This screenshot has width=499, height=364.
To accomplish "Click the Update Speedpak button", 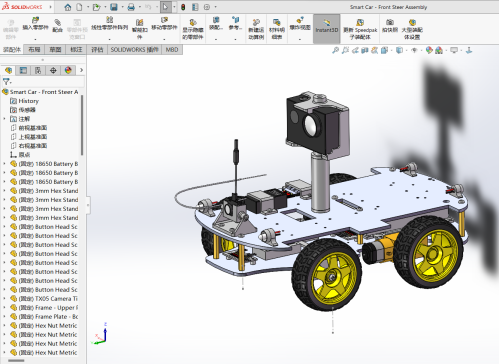I will point(360,29).
